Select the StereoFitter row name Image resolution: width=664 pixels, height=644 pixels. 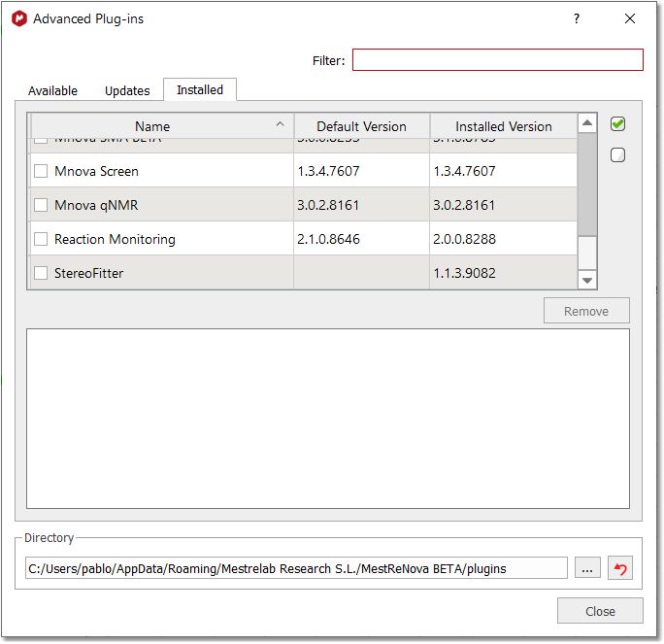pos(89,273)
